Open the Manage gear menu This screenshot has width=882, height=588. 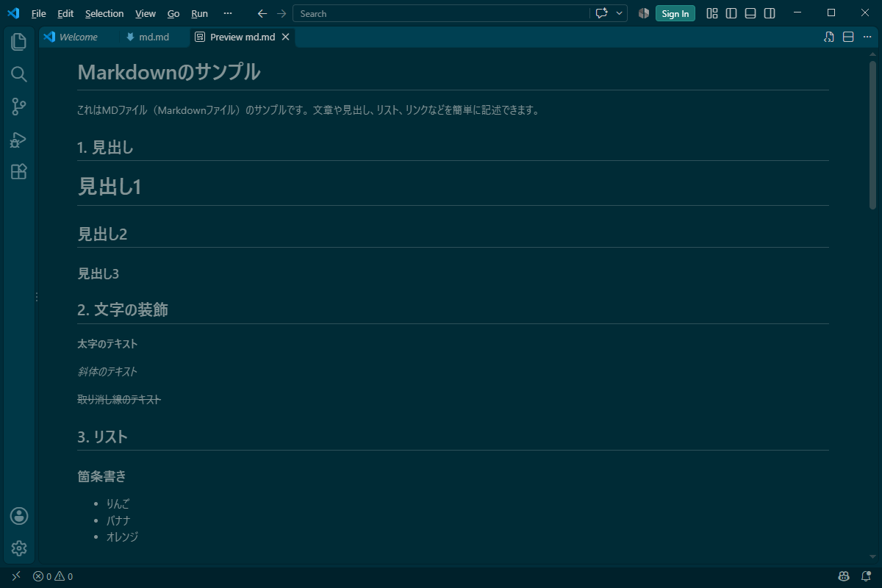(x=19, y=548)
